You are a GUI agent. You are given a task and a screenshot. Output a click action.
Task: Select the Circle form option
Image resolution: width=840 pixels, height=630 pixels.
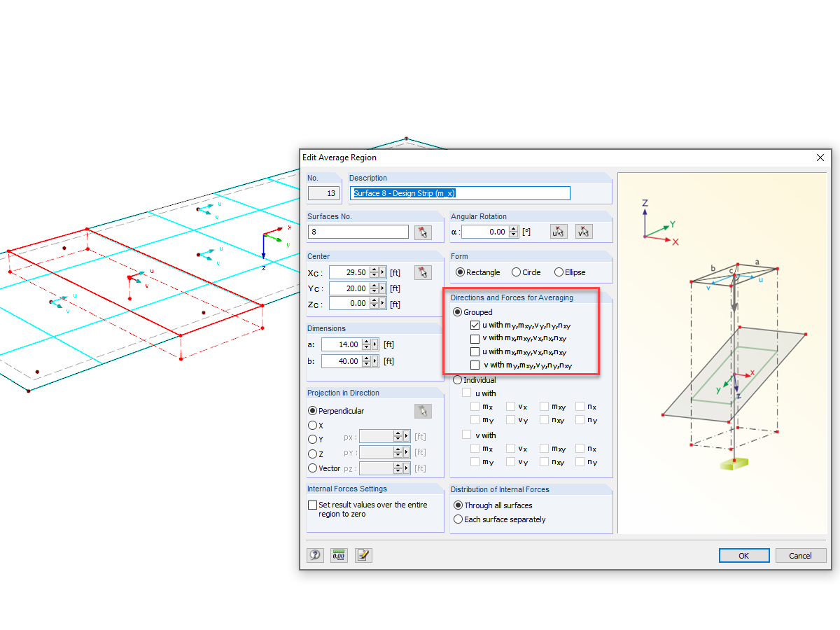[x=516, y=272]
